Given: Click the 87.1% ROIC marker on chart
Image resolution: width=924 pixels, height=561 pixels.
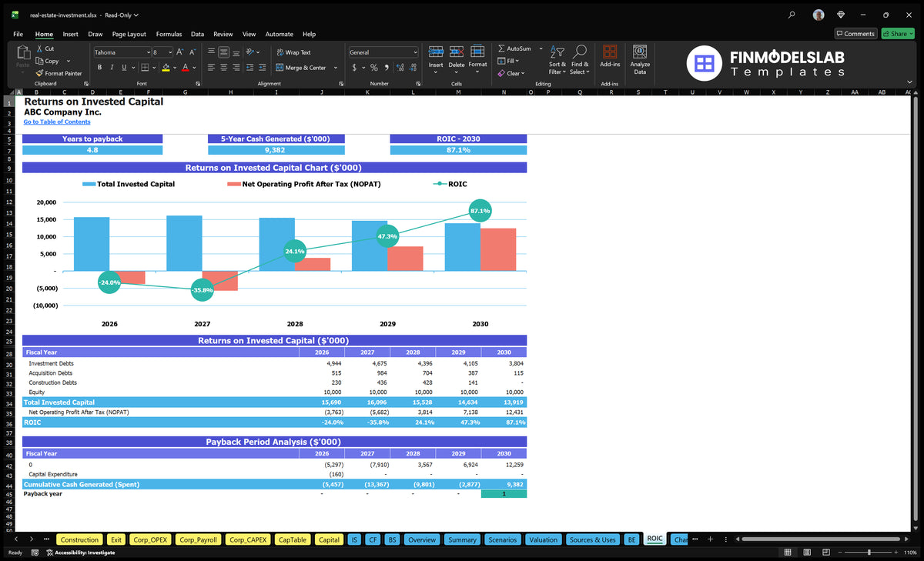Looking at the screenshot, I should click(x=480, y=211).
